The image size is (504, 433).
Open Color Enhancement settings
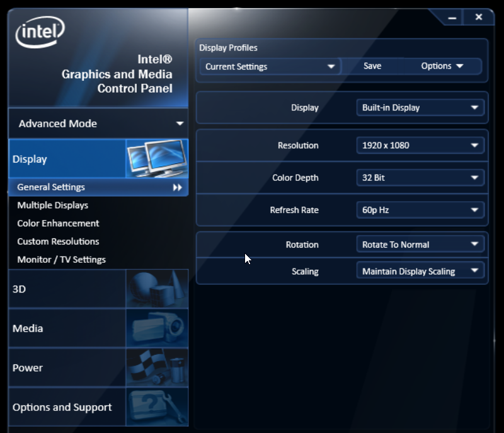tap(58, 223)
